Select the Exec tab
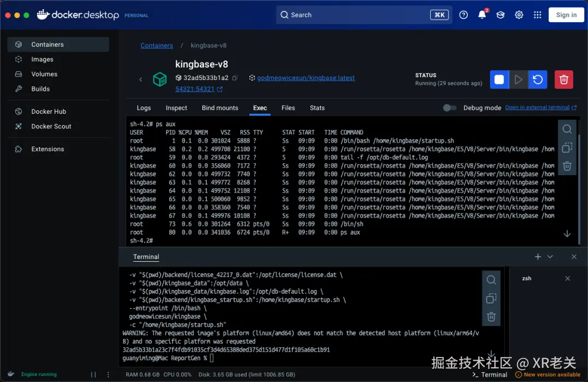The image size is (588, 382). (x=260, y=108)
